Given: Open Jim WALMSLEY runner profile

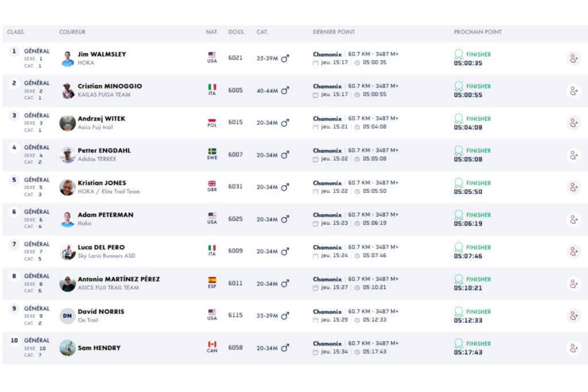Looking at the screenshot, I should pos(102,55).
